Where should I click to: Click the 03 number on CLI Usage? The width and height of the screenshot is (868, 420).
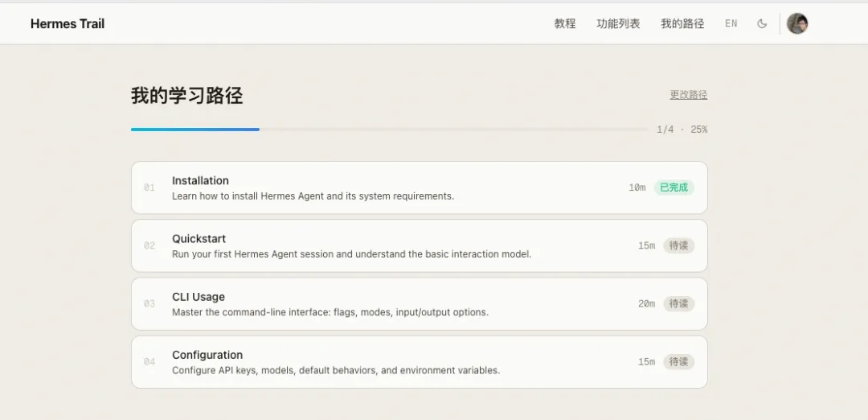pyautogui.click(x=149, y=303)
